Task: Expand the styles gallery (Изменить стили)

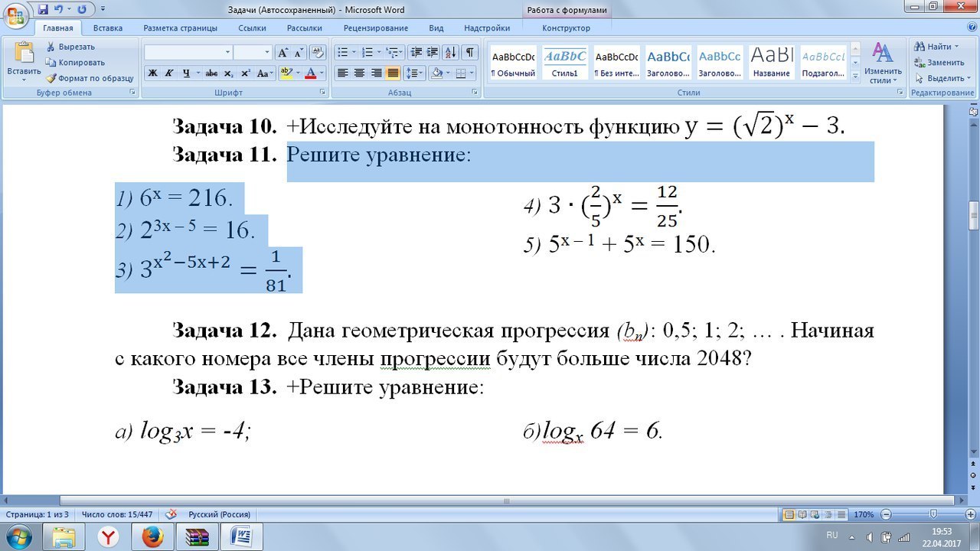Action: click(882, 65)
